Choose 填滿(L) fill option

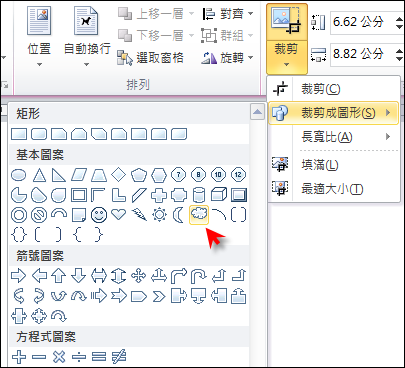coord(334,165)
